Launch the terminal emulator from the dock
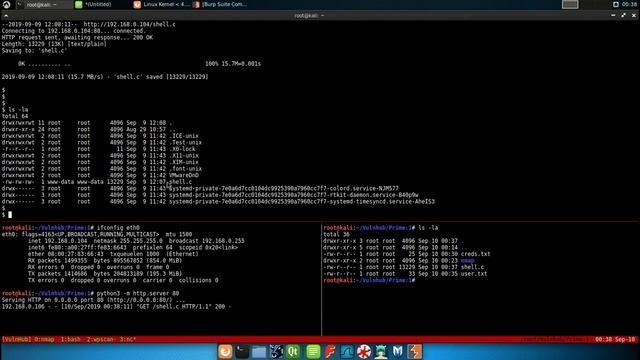The image size is (640, 360). tap(242, 351)
